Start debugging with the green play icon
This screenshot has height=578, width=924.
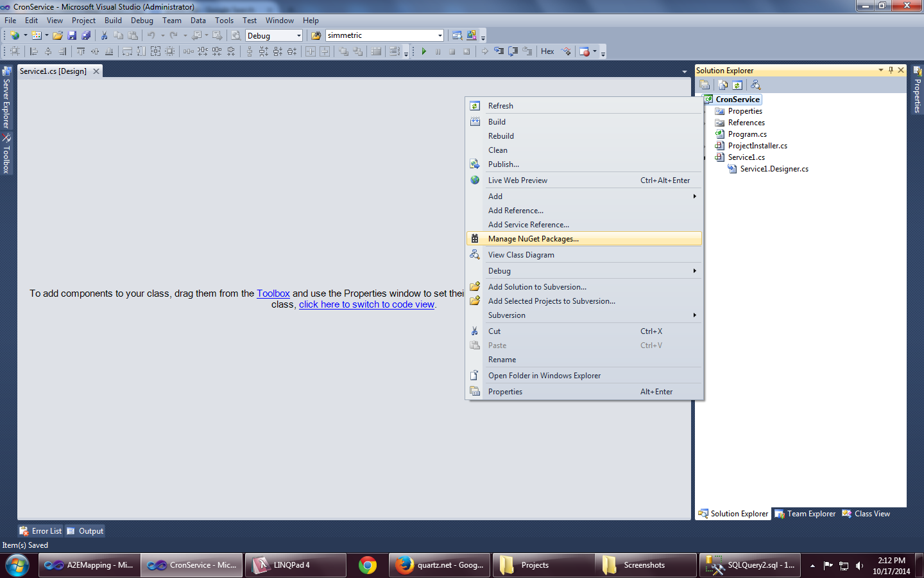click(424, 51)
